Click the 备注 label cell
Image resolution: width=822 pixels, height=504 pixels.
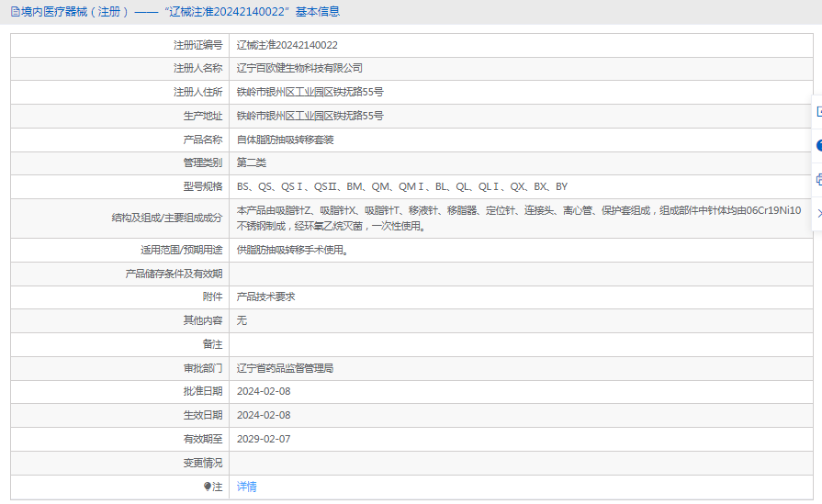coord(120,345)
